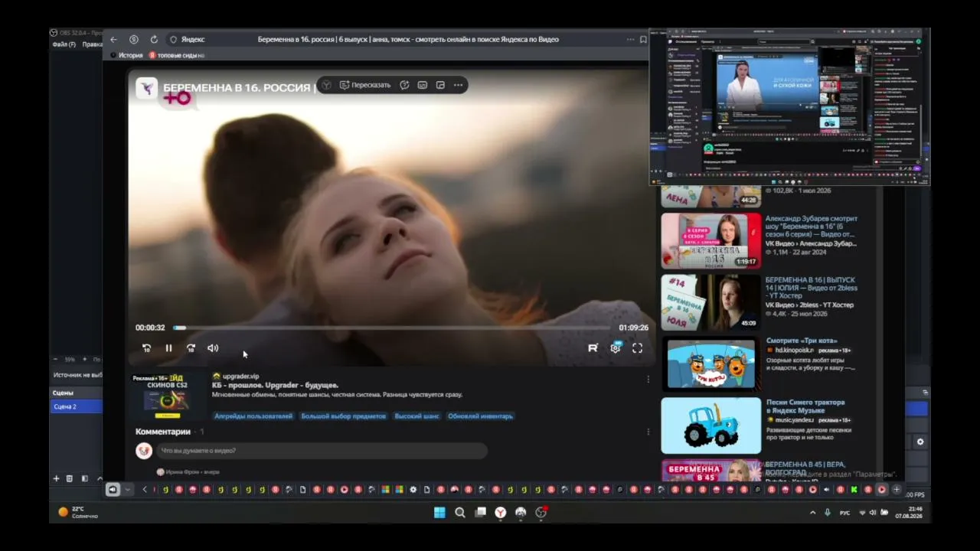Open the browser three-dots menu near bookmark
The image size is (980, 551).
coord(631,40)
